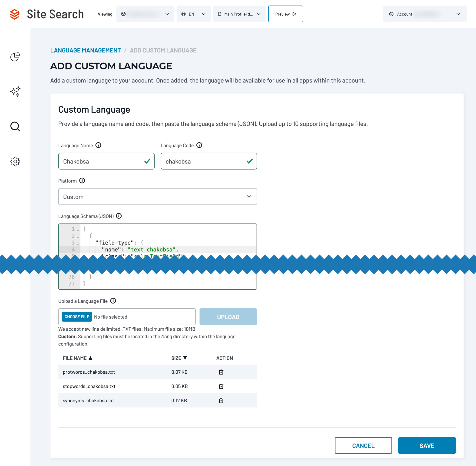476x466 pixels.
Task: Click the Preview button
Action: coord(286,14)
